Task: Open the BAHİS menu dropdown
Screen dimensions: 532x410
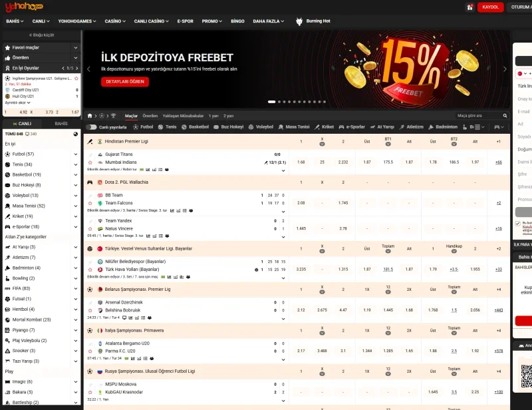Action: (15, 21)
